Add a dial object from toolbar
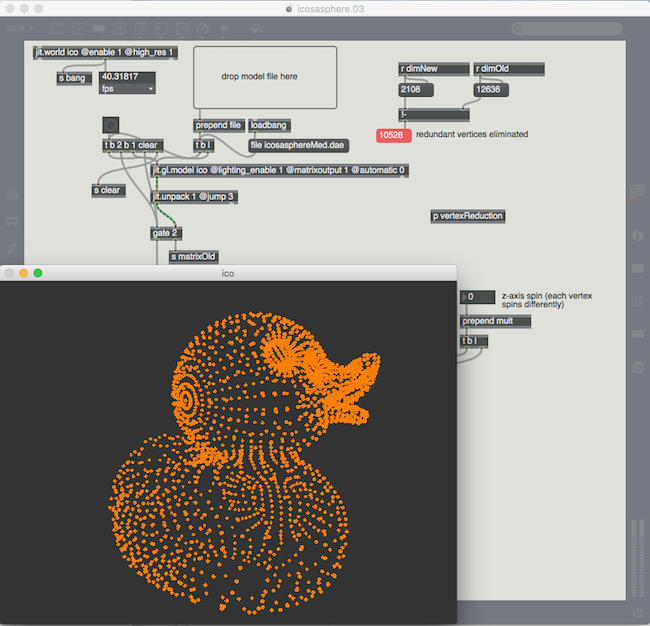 202,29
